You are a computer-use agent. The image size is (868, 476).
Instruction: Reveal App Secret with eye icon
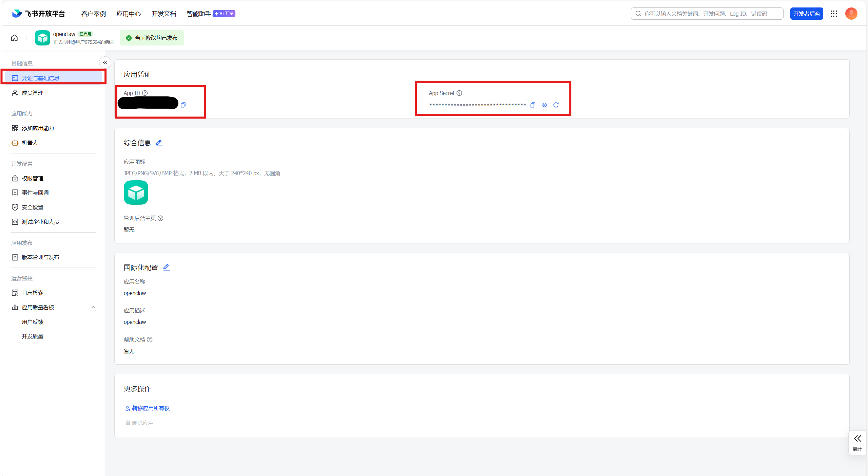coord(544,105)
